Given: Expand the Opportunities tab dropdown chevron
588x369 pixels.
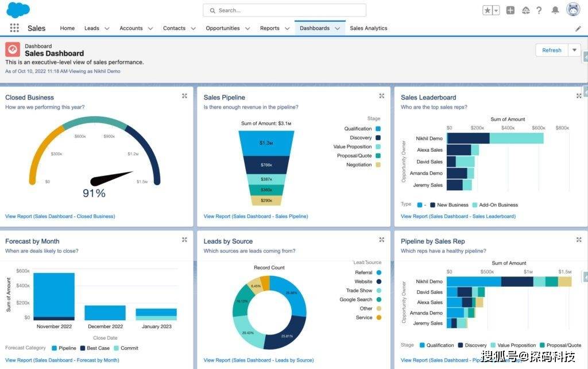Looking at the screenshot, I should coord(247,29).
